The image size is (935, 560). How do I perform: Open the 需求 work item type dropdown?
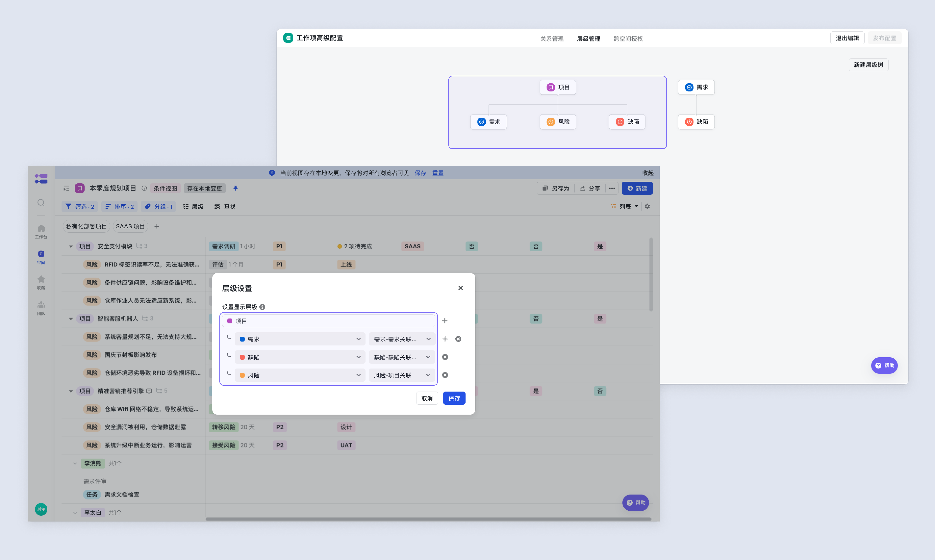(300, 339)
